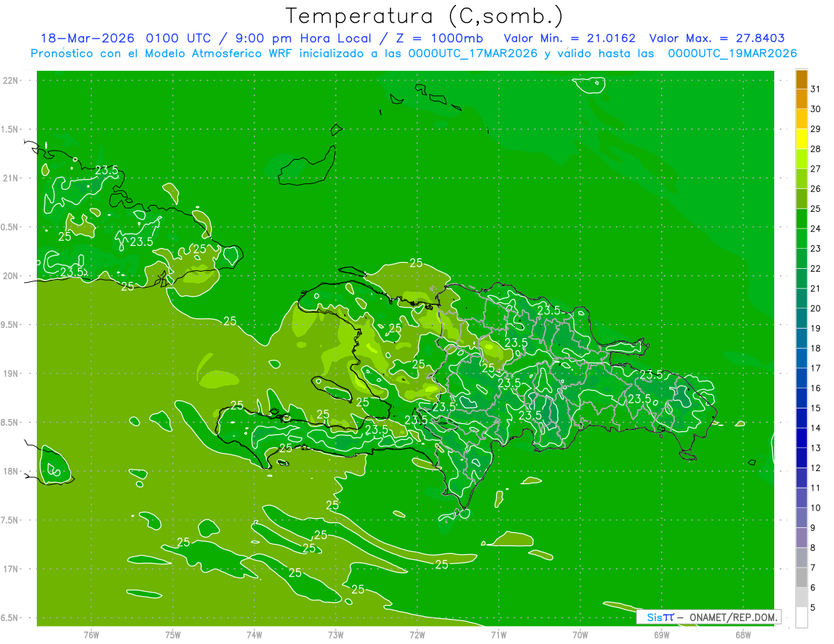834x644 pixels.
Task: Click the 75W longitude axis label
Action: (x=173, y=635)
